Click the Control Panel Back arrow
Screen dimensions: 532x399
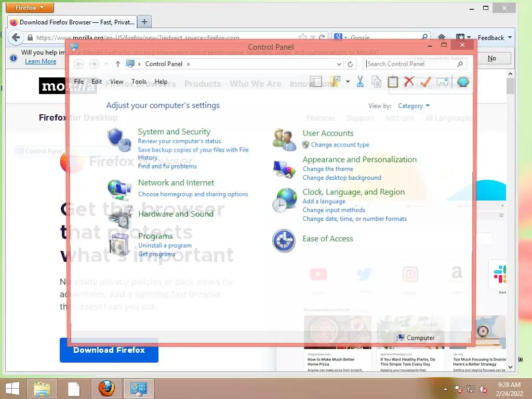[79, 64]
